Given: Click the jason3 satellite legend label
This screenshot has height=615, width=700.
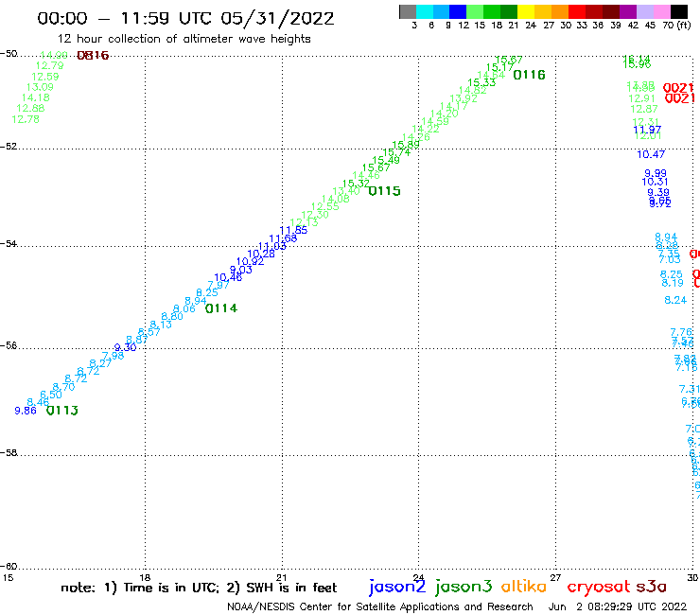Looking at the screenshot, I should (x=464, y=587).
